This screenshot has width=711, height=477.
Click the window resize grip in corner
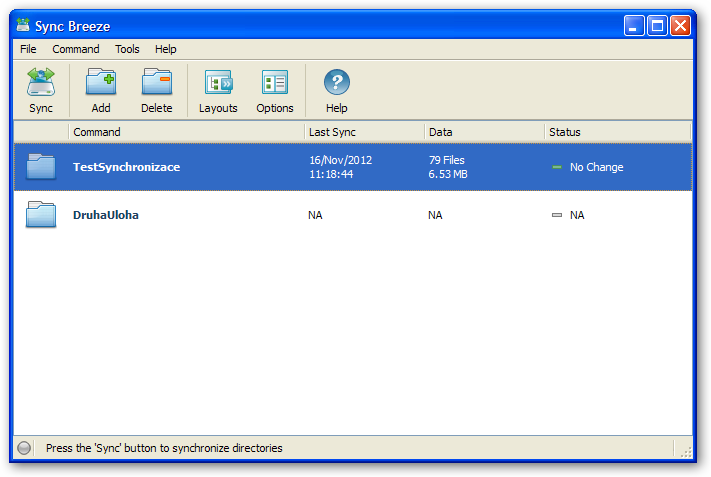click(686, 452)
